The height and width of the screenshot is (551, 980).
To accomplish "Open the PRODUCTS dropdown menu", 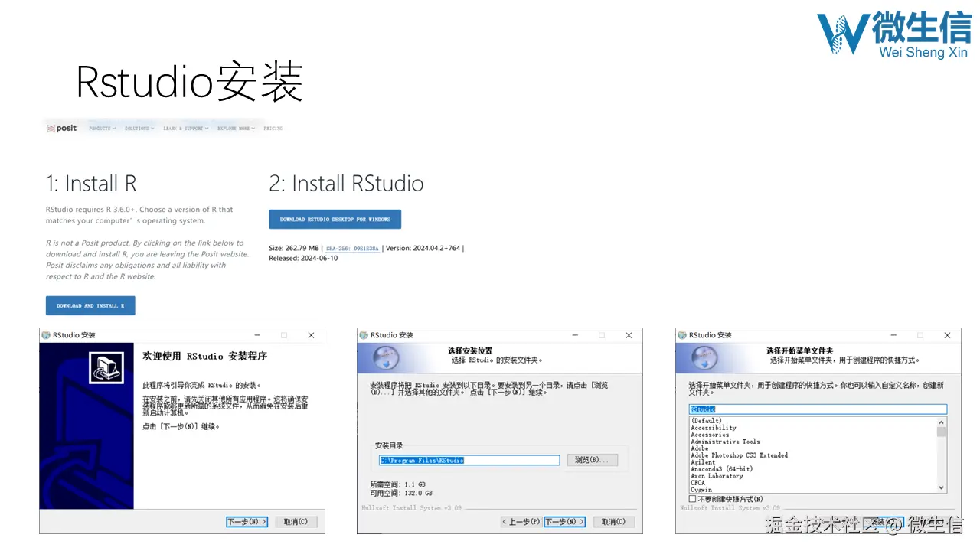I will coord(100,128).
